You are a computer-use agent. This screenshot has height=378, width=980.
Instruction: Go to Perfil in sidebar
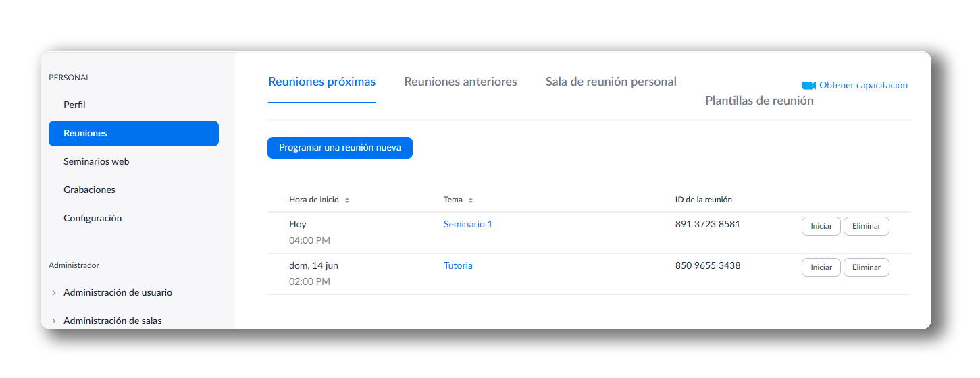[x=74, y=105]
